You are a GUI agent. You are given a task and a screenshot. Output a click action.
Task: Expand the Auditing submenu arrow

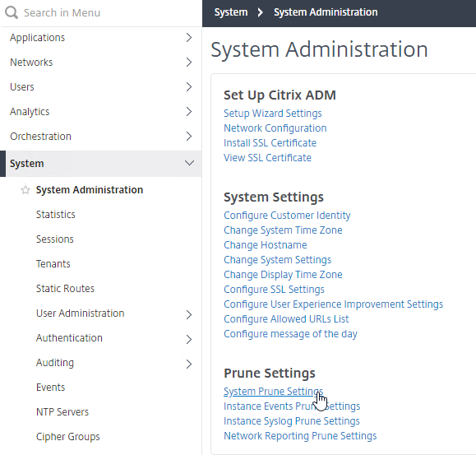tap(189, 364)
